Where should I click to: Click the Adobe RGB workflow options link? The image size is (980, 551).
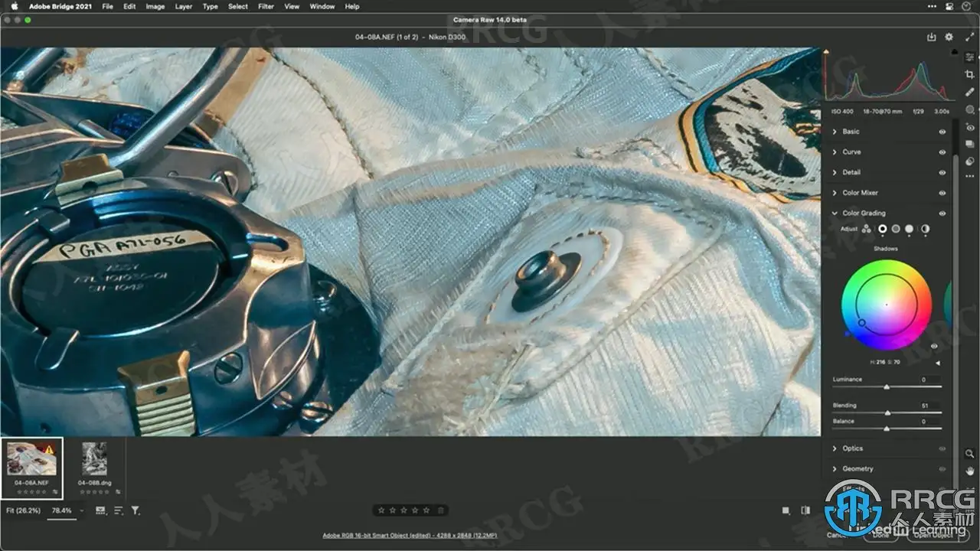[x=410, y=536]
